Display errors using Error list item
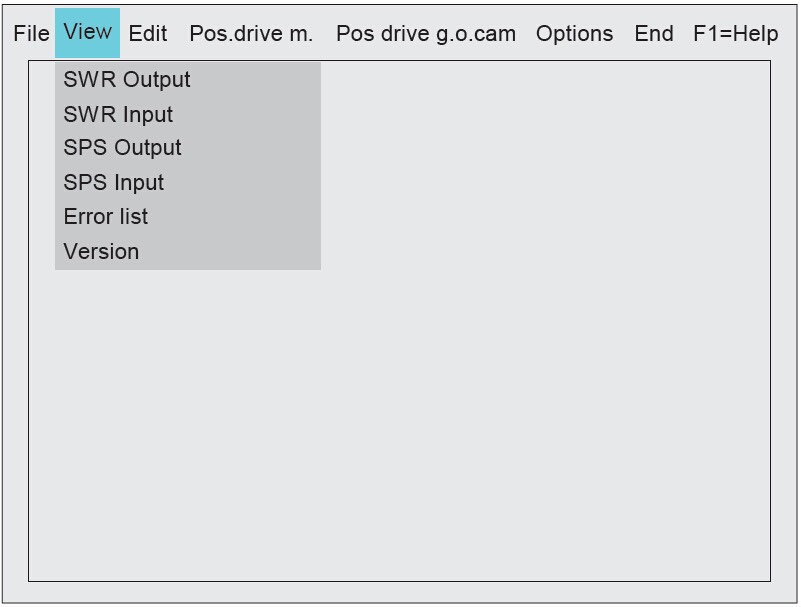The width and height of the screenshot is (801, 607). [187, 217]
